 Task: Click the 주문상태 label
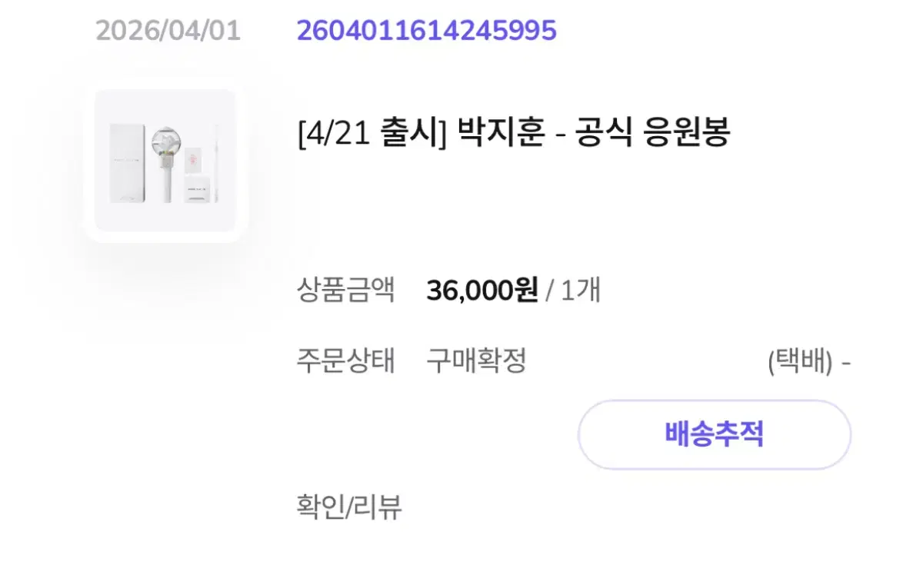pos(345,360)
